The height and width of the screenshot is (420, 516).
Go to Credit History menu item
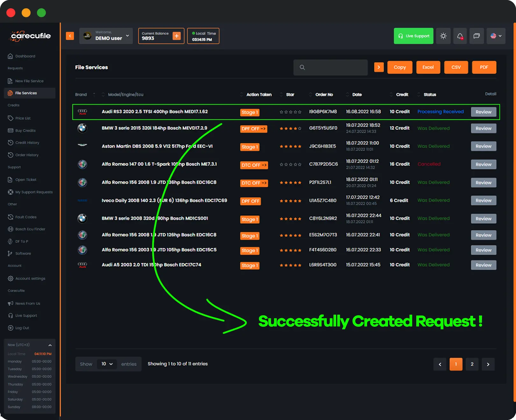click(27, 143)
